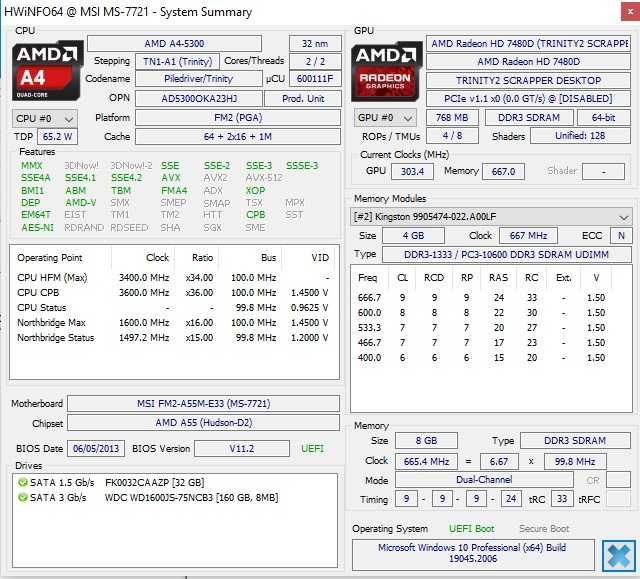Open the GPU #0 selector dropdown
Image resolution: width=640 pixels, height=579 pixels.
click(385, 118)
